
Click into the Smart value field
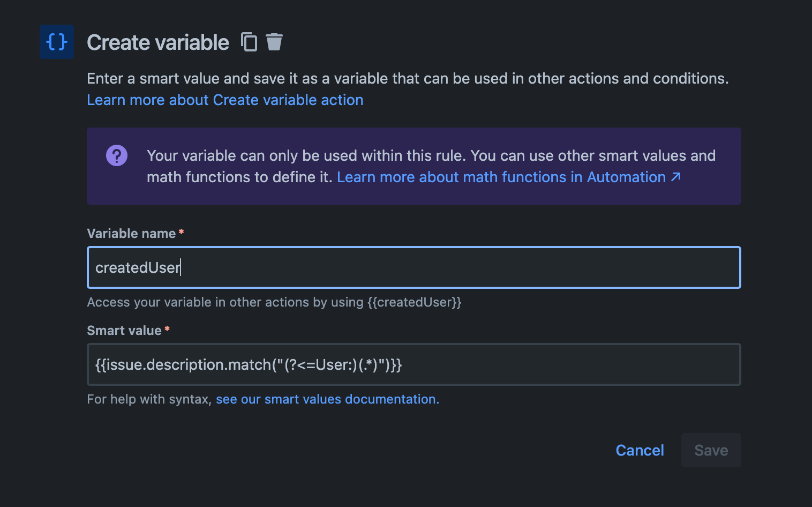tap(413, 364)
